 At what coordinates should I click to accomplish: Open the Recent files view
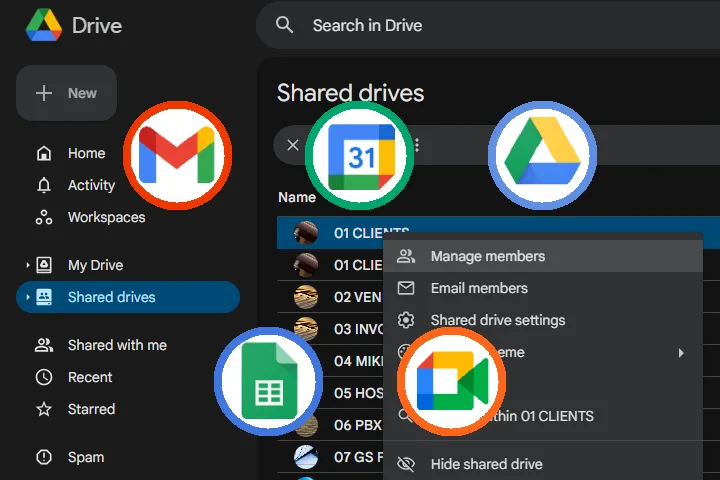click(x=74, y=377)
